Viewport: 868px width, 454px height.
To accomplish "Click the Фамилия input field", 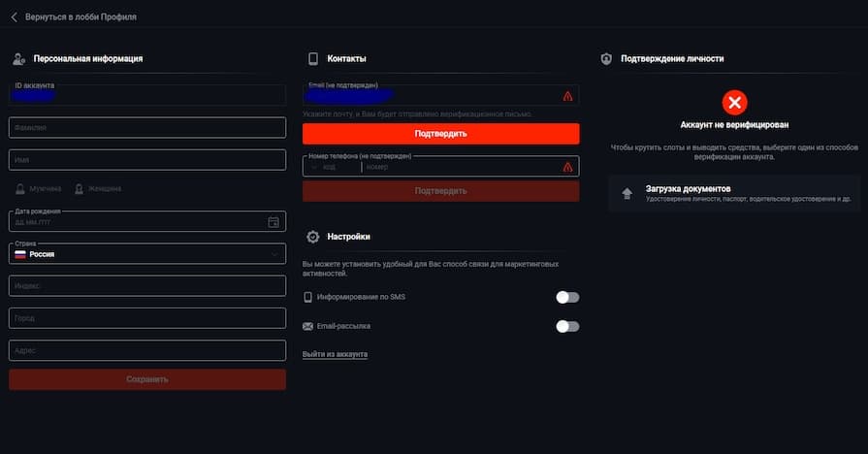I will tap(147, 128).
